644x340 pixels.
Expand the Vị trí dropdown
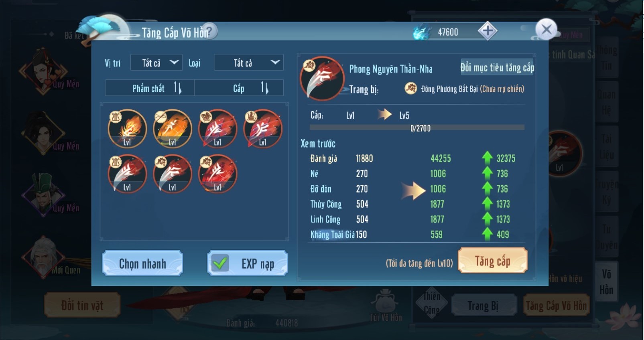click(x=156, y=63)
